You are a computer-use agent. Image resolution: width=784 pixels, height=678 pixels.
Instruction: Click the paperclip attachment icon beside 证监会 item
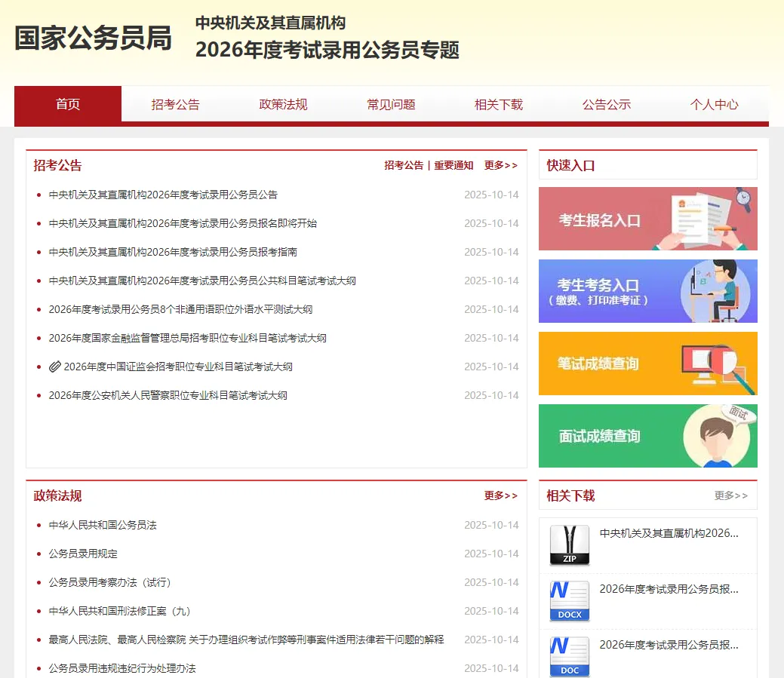55,367
